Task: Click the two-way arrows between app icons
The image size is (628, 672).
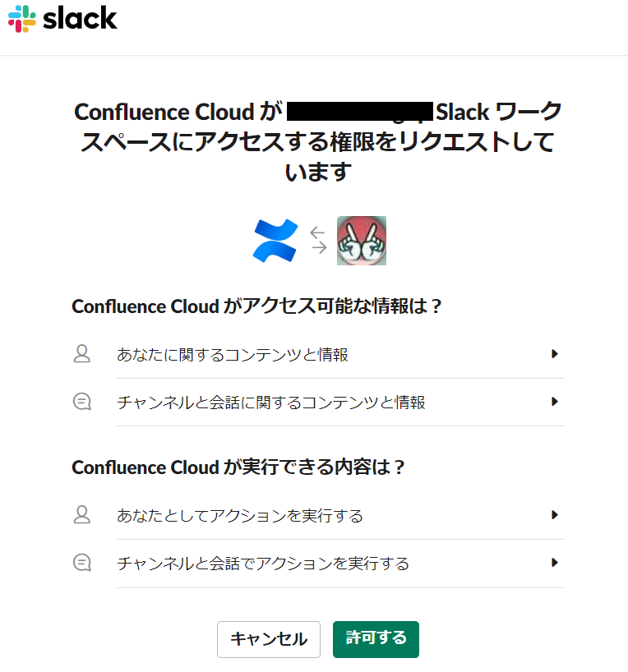Action: (x=318, y=241)
